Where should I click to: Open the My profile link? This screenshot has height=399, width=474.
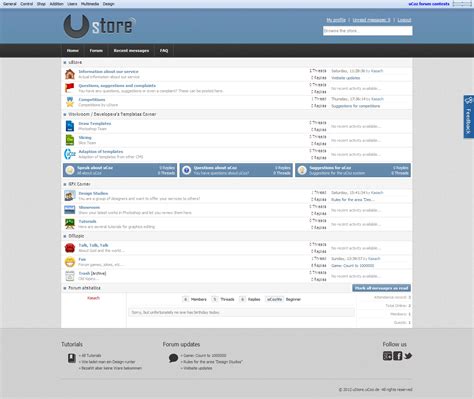[x=336, y=20]
